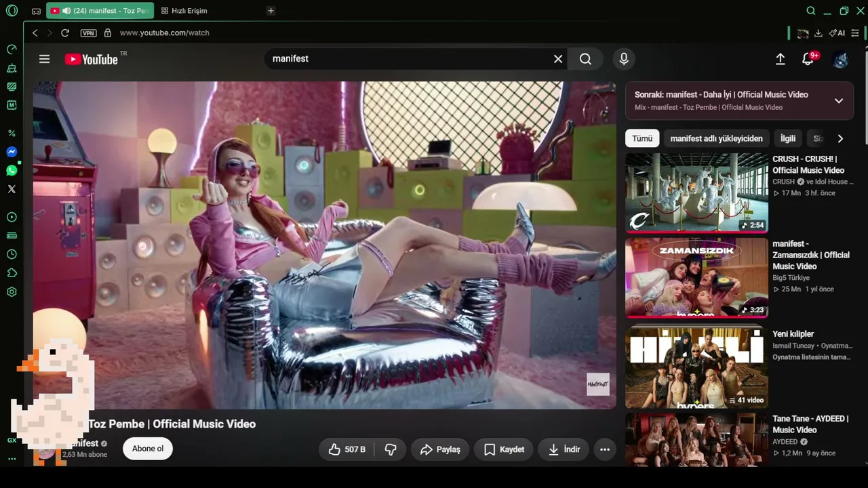Open WhatsApp in the sidebar
The width and height of the screenshot is (868, 488).
click(x=12, y=171)
